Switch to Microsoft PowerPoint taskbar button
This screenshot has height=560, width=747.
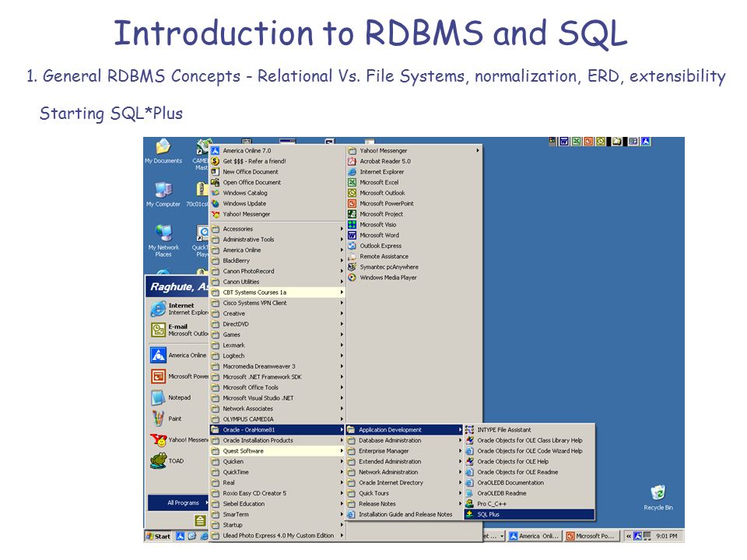click(x=592, y=536)
